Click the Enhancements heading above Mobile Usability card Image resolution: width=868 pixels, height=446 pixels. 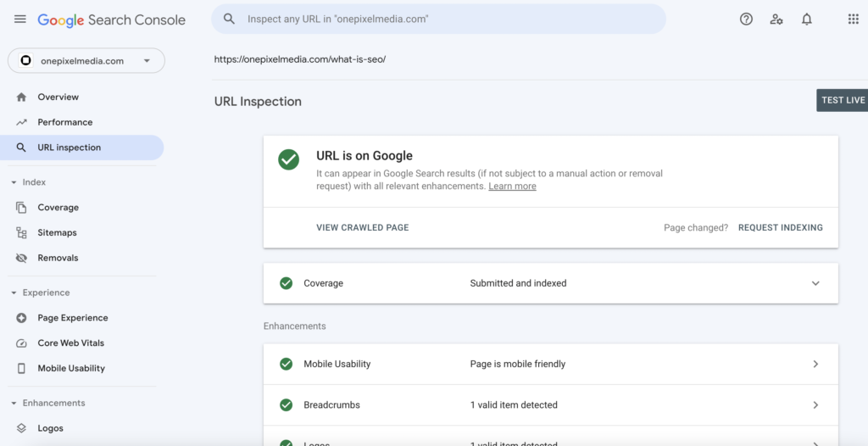(294, 326)
